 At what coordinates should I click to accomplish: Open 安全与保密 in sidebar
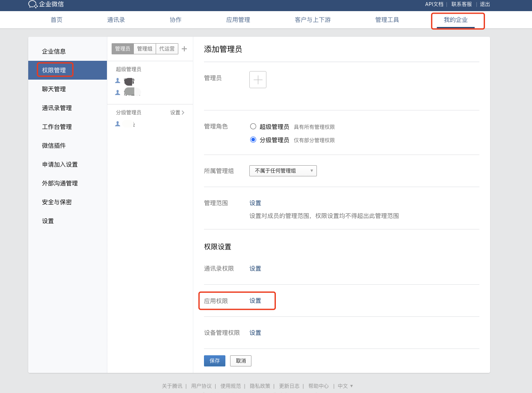(x=68, y=202)
